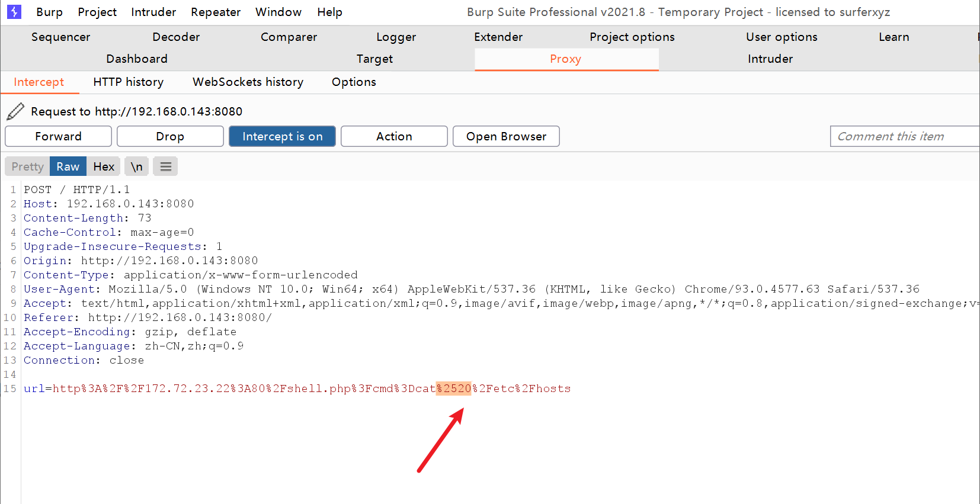The height and width of the screenshot is (504, 980).
Task: Open the Learn tab
Action: [x=893, y=37]
